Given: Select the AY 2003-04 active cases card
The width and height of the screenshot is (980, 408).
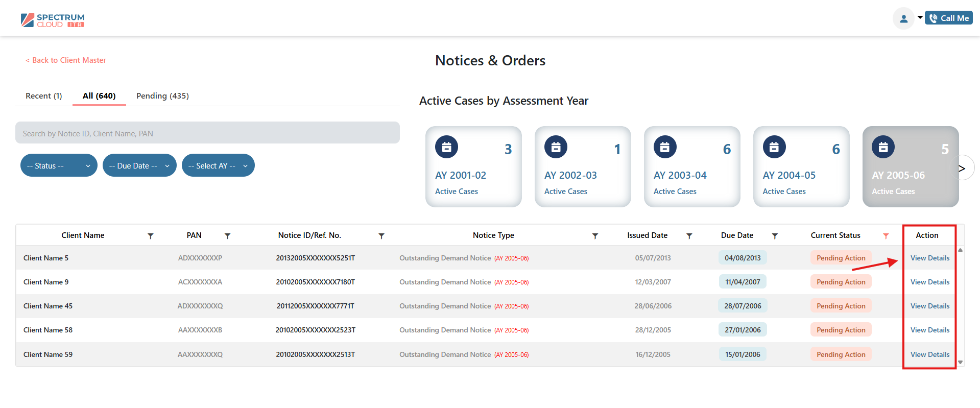Looking at the screenshot, I should click(691, 166).
